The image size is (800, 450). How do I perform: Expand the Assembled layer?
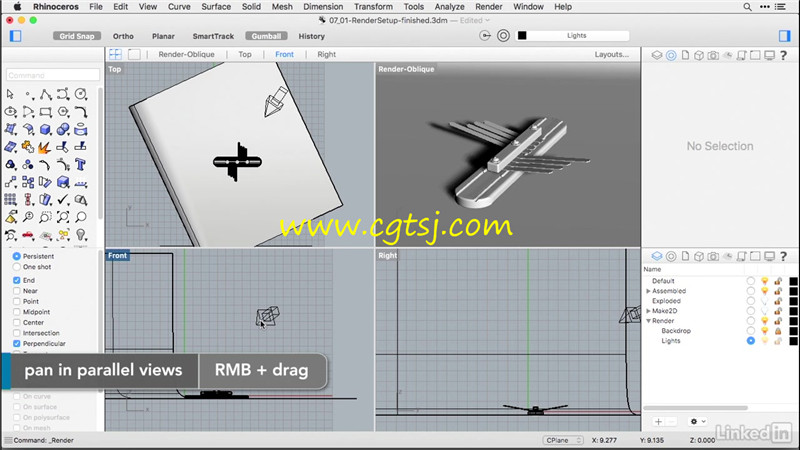pyautogui.click(x=648, y=291)
